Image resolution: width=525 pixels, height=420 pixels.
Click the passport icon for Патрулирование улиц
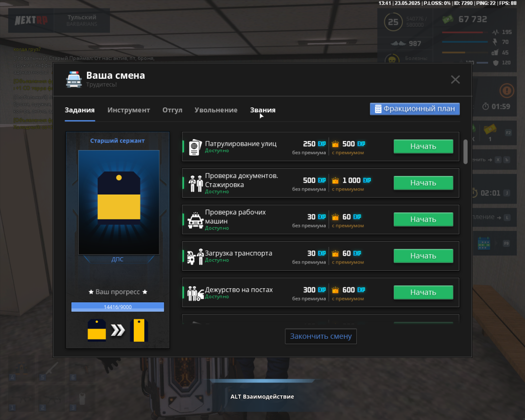194,147
